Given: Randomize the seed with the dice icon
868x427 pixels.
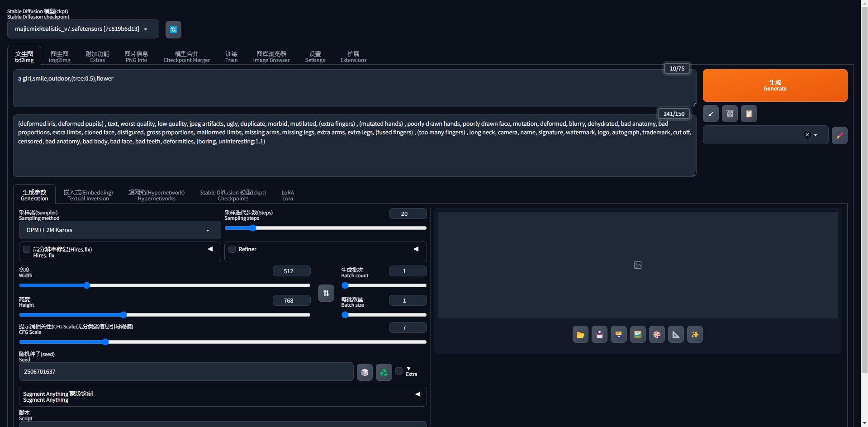Looking at the screenshot, I should pos(365,372).
